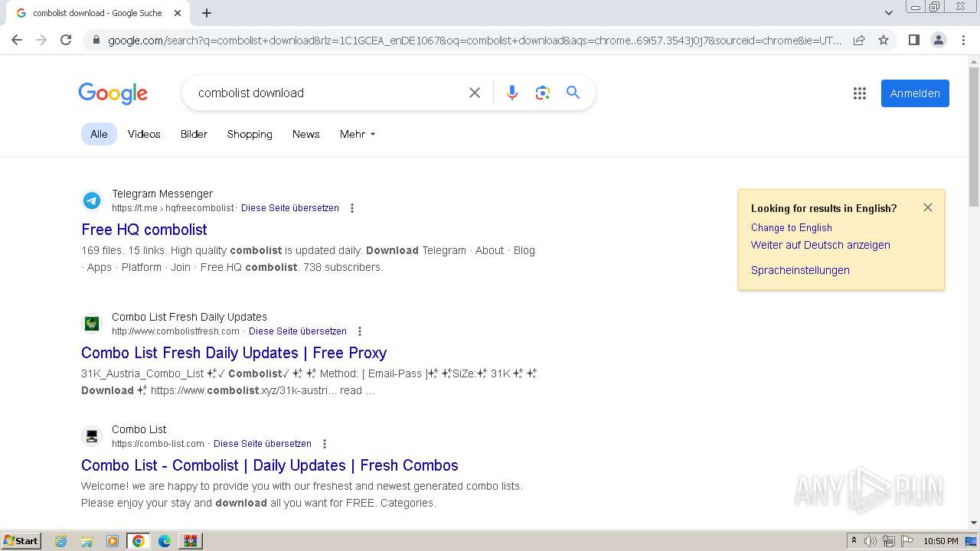Open more options for combolistfresh result
The image size is (980, 551).
click(x=360, y=331)
